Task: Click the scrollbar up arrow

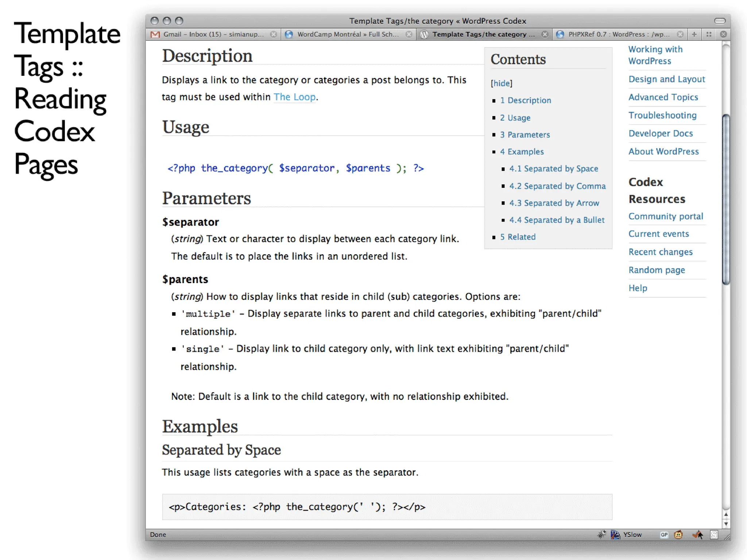Action: 726,514
